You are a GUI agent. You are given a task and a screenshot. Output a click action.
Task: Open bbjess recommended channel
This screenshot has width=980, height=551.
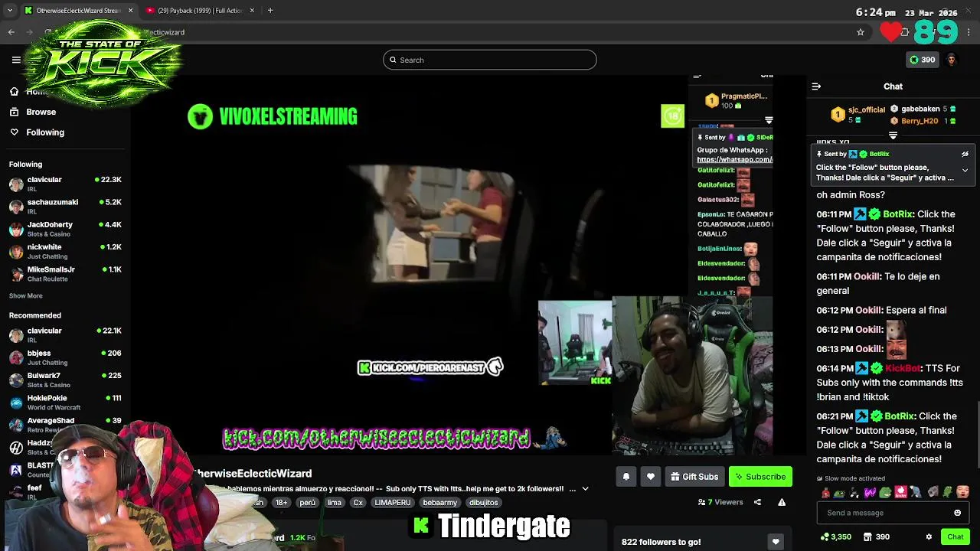(65, 357)
